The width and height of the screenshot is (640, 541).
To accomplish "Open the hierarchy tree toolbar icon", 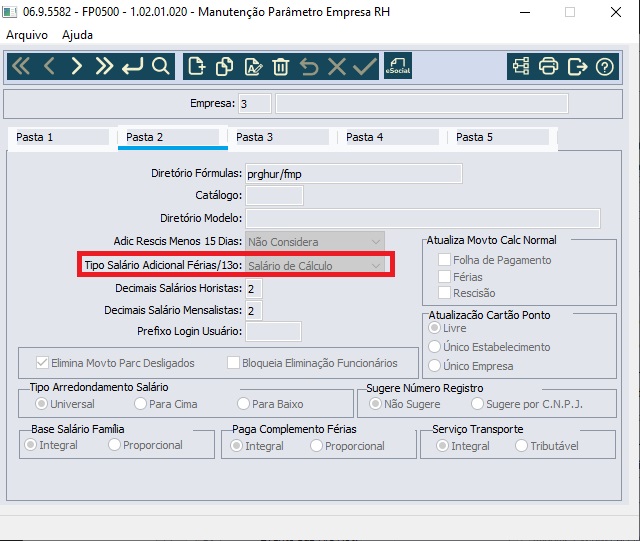I will point(521,66).
